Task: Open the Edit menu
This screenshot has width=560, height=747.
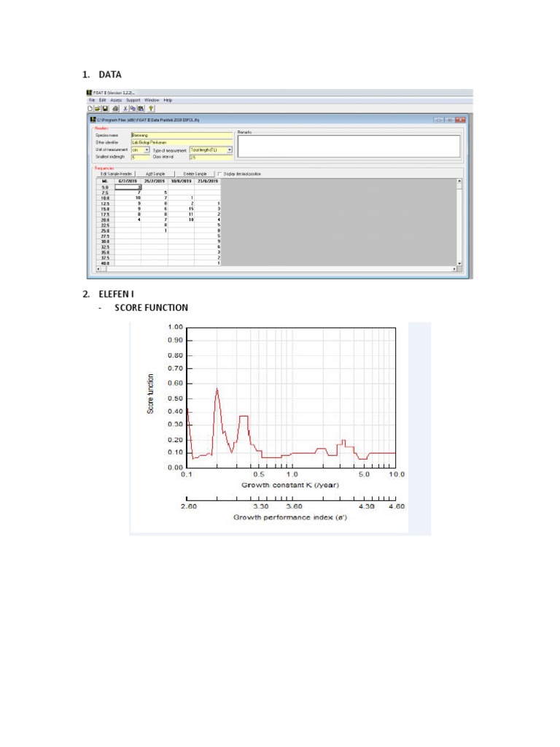Action: (102, 100)
